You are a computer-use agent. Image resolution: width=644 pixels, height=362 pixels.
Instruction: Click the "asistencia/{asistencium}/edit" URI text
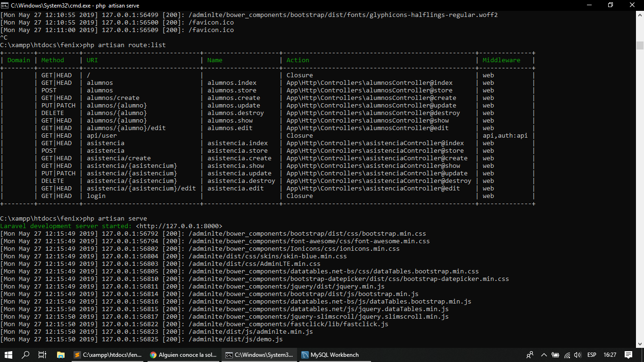pos(141,188)
